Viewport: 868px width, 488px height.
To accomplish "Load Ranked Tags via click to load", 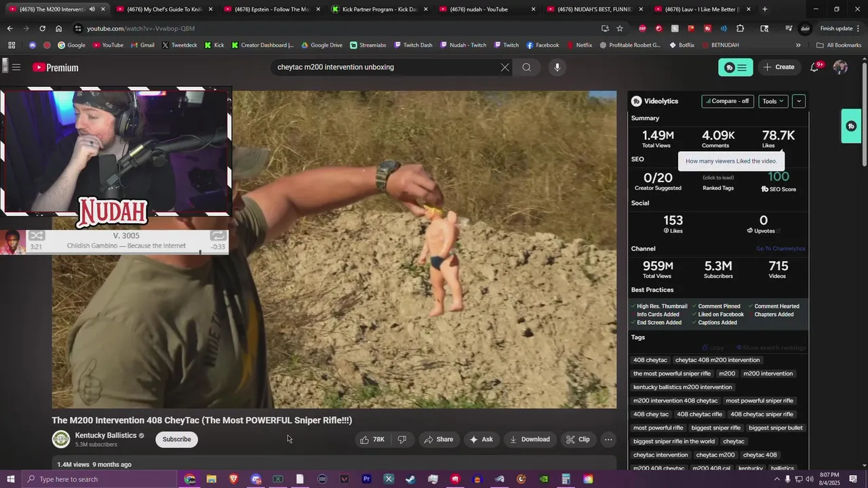I will coord(718,178).
